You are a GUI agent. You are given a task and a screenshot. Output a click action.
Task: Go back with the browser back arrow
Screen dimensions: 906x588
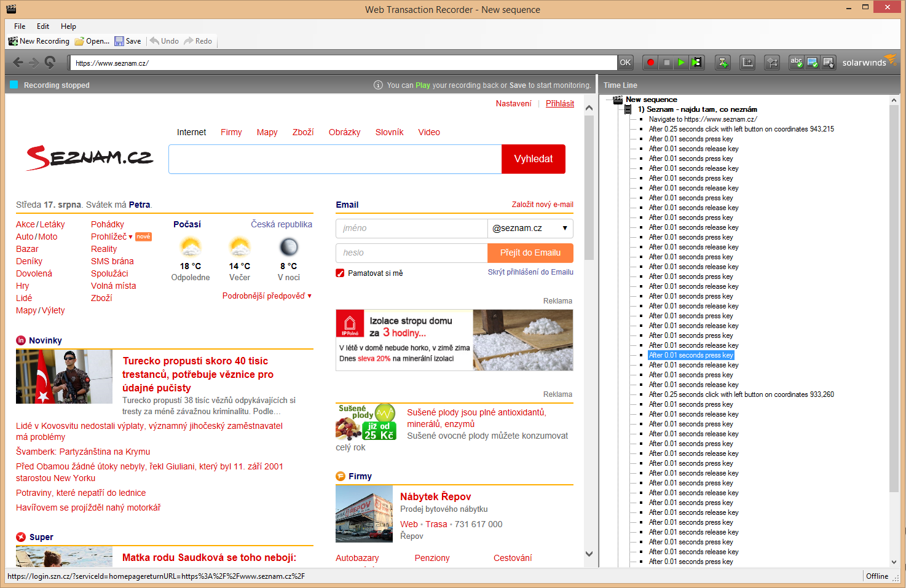point(18,63)
